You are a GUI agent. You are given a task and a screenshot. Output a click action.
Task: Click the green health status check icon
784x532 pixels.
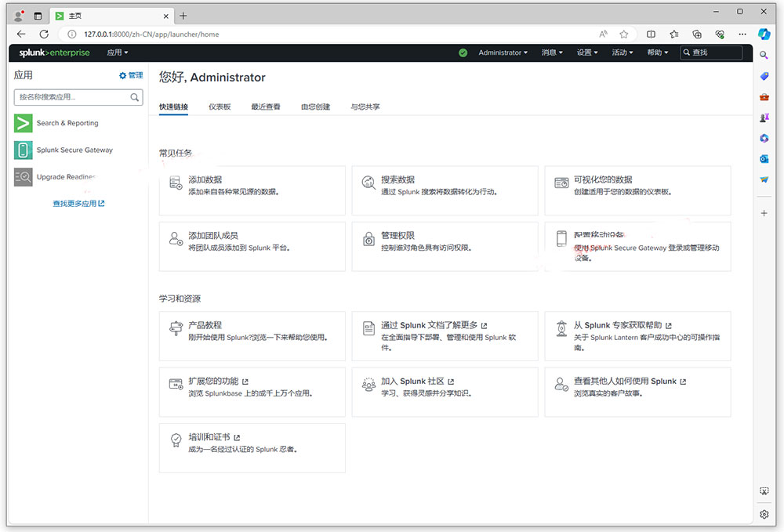click(463, 52)
